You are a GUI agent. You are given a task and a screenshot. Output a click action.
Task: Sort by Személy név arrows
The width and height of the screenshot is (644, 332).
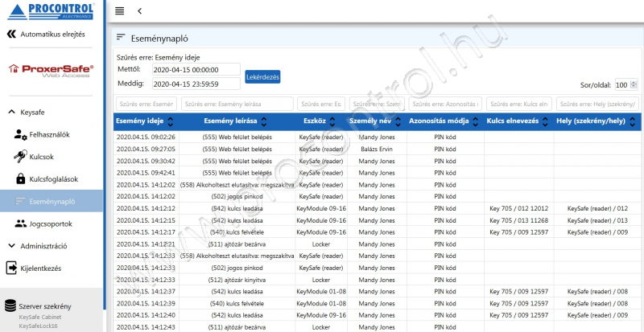[x=398, y=121]
